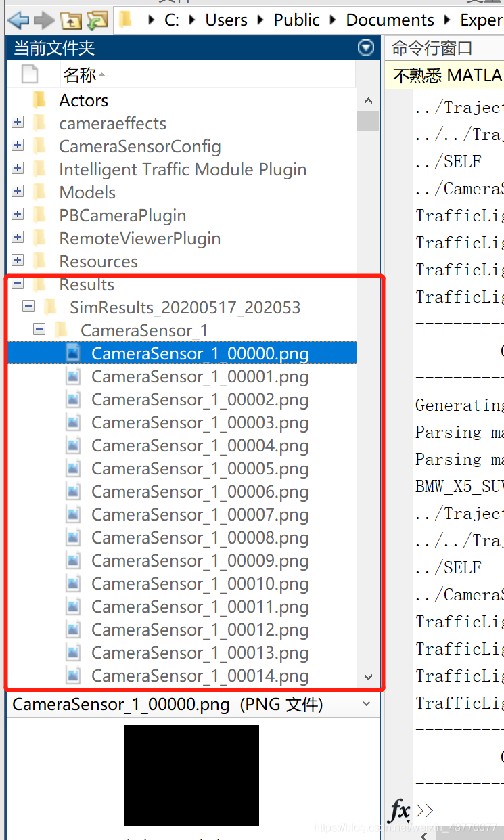Collapse the SimResults_20200517_202053 folder
This screenshot has width=504, height=840.
[x=28, y=307]
